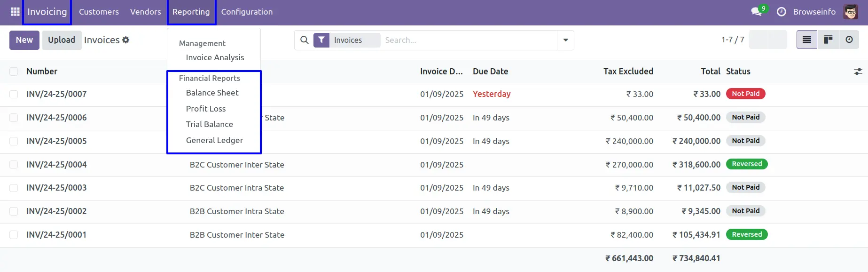Open the apps grid menu icon

point(15,12)
